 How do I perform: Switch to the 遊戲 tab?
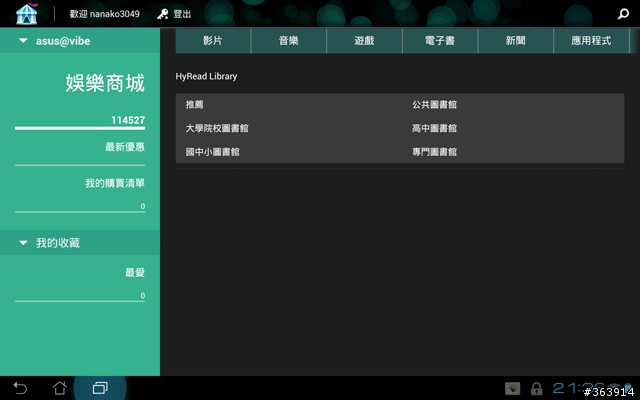[x=364, y=40]
